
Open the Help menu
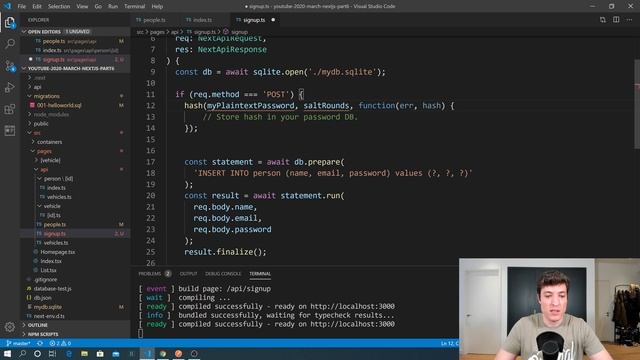tap(157, 6)
